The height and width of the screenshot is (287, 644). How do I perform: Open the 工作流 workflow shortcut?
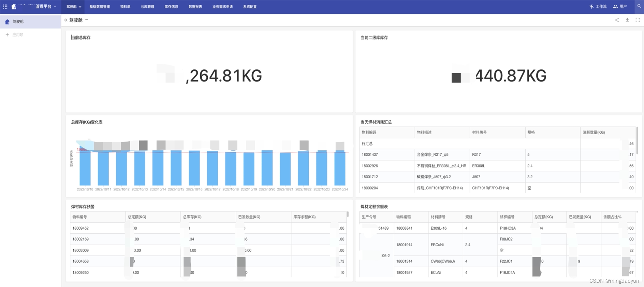tap(598, 6)
